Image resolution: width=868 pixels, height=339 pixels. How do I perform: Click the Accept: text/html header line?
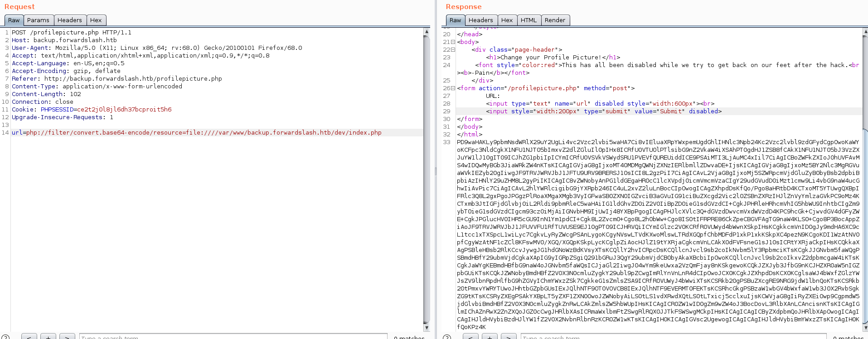click(x=141, y=56)
